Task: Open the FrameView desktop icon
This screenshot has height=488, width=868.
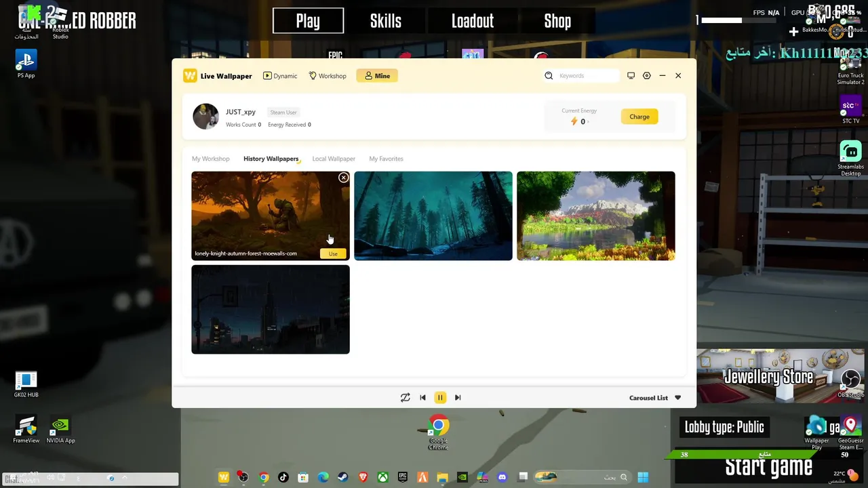Action: point(26,430)
